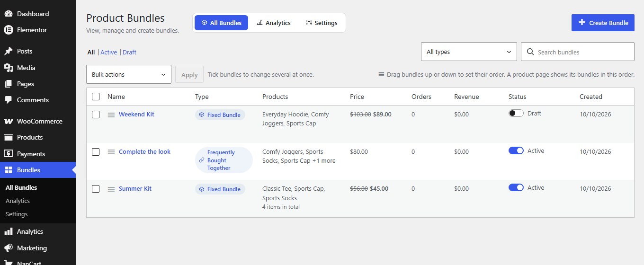Image resolution: width=644 pixels, height=265 pixels.
Task: Click the cube icon in Weekend Kit type badge
Action: pos(202,115)
